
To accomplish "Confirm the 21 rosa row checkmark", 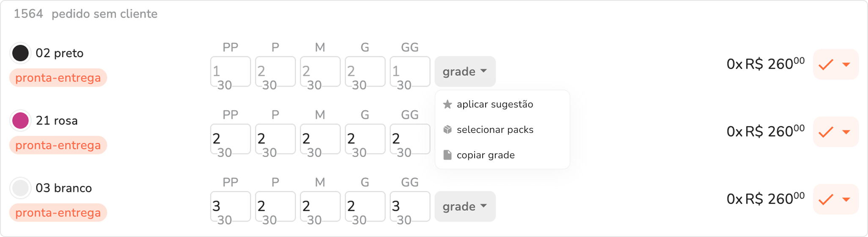I will (826, 132).
